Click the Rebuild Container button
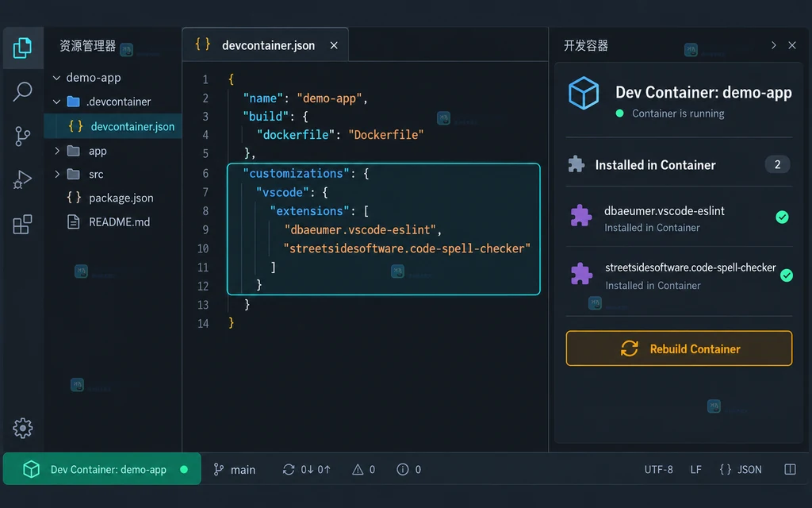This screenshot has width=812, height=508. point(679,348)
